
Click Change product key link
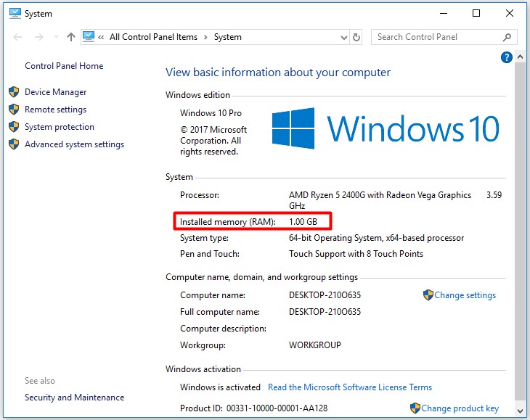(460, 408)
